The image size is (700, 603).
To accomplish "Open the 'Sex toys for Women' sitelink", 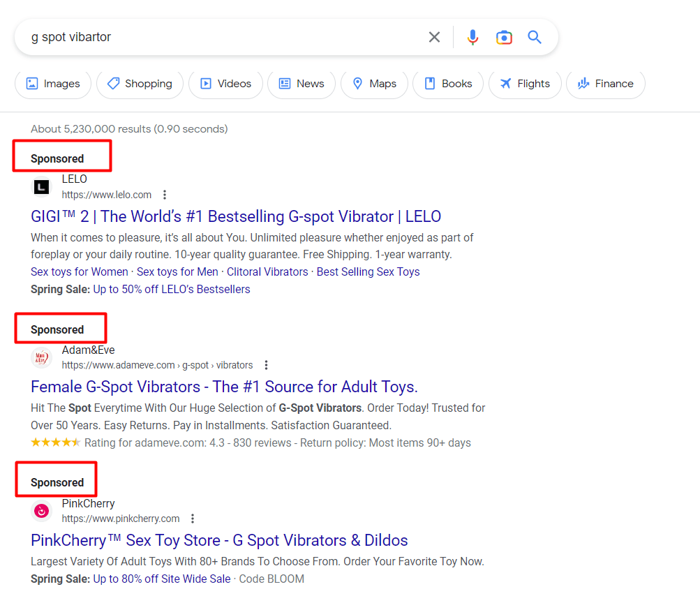I will (x=80, y=271).
